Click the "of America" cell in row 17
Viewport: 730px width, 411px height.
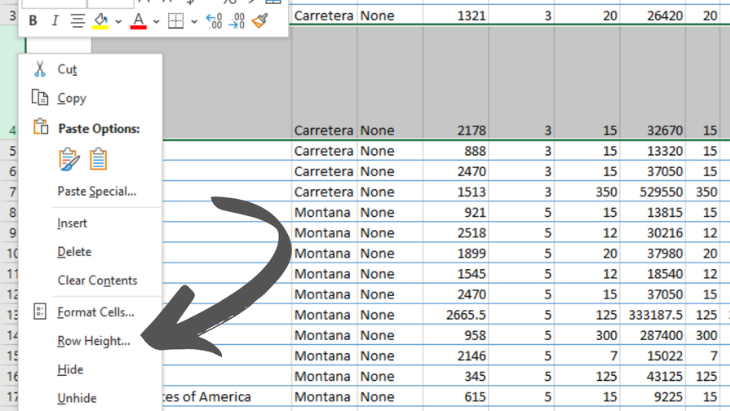(227, 397)
